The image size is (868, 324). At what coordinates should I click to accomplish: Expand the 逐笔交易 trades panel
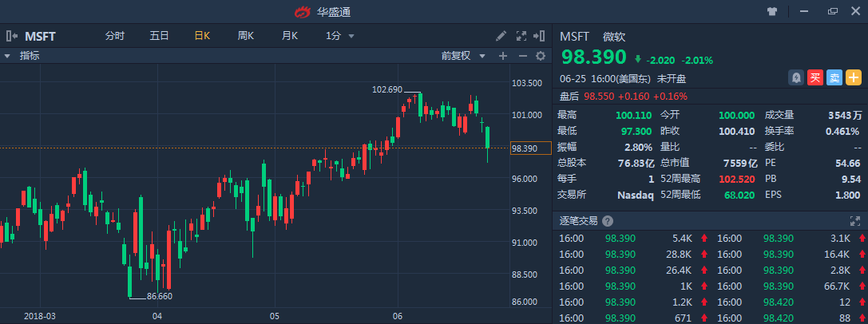pos(854,221)
